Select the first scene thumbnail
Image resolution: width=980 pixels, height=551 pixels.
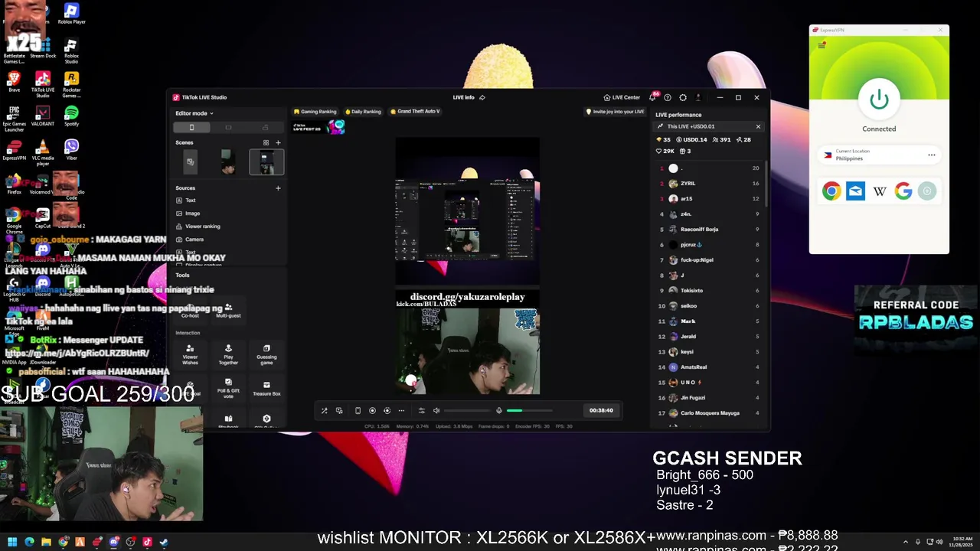pos(190,161)
